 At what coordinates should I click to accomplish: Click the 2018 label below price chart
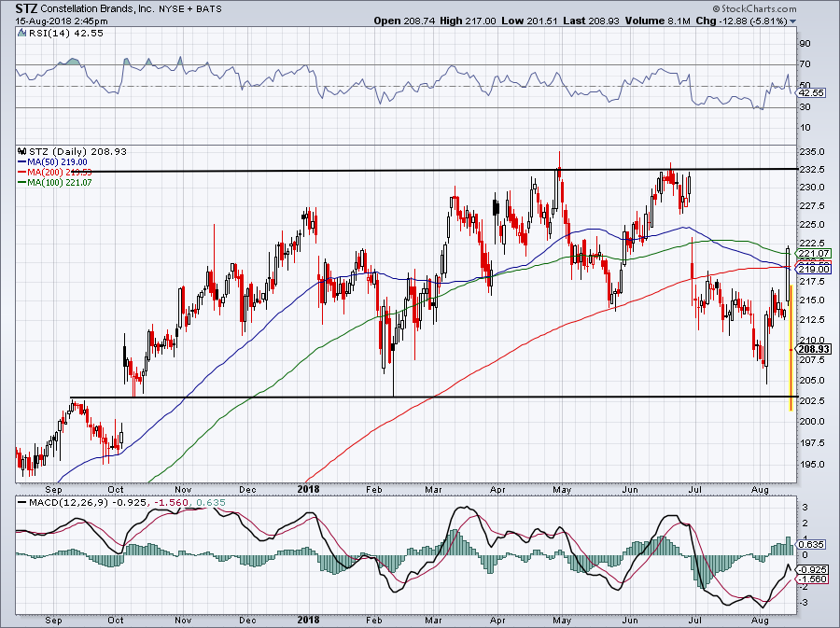pyautogui.click(x=308, y=489)
